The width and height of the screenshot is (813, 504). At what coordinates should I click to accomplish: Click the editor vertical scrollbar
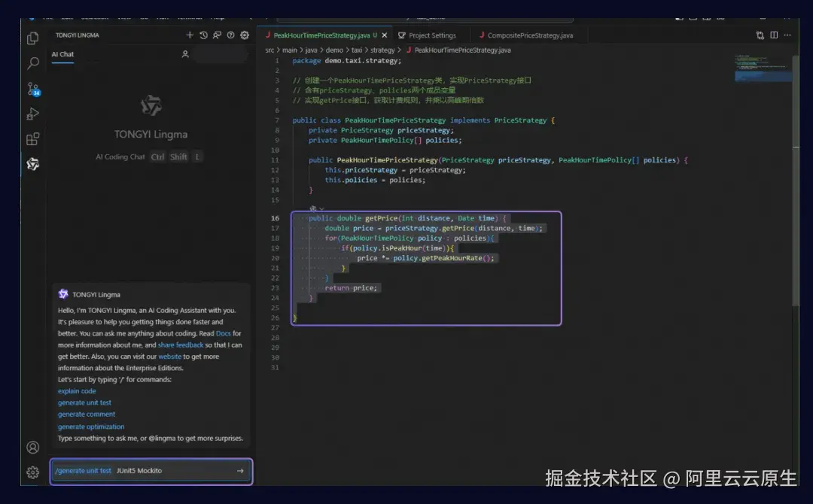pyautogui.click(x=796, y=181)
